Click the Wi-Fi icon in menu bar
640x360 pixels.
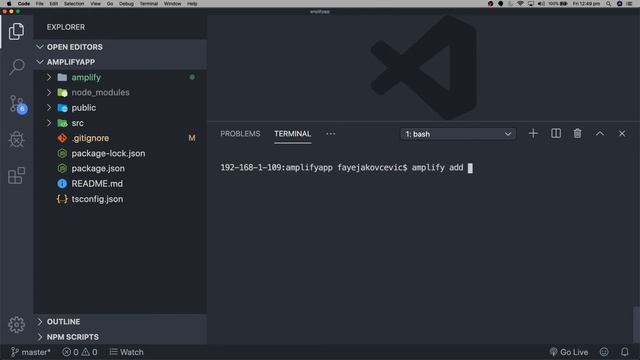[520, 4]
